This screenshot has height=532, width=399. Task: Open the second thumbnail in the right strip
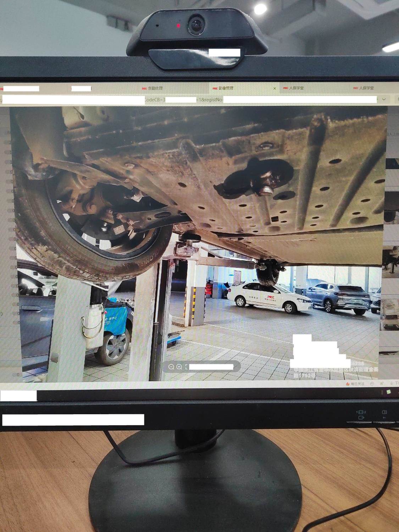pos(392,207)
